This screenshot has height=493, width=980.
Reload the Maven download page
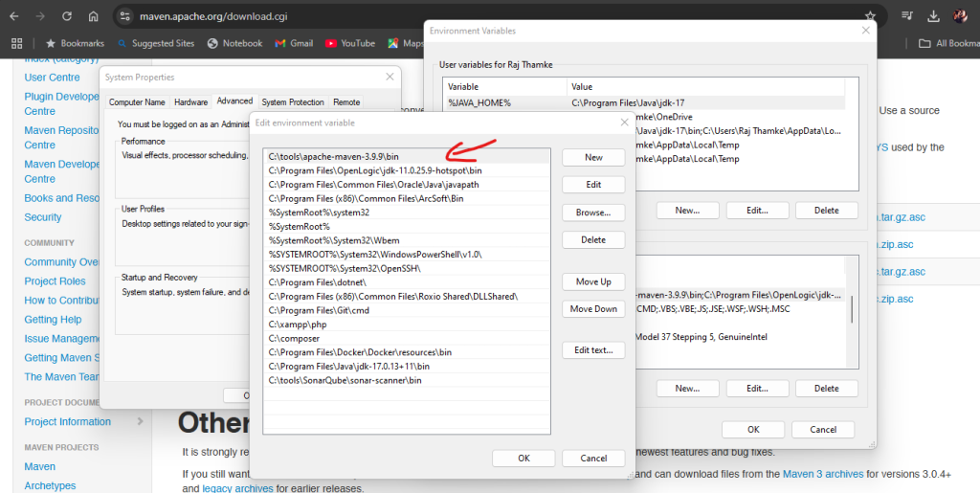(x=67, y=16)
